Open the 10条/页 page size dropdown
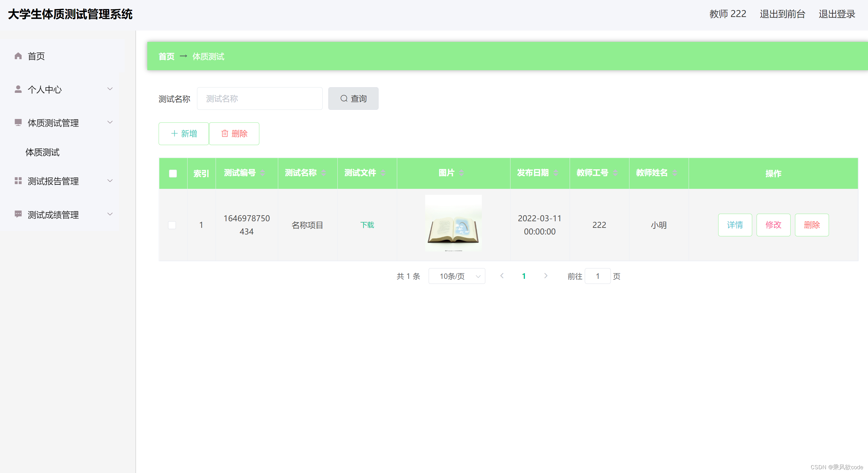Viewport: 868px width, 473px height. point(457,276)
